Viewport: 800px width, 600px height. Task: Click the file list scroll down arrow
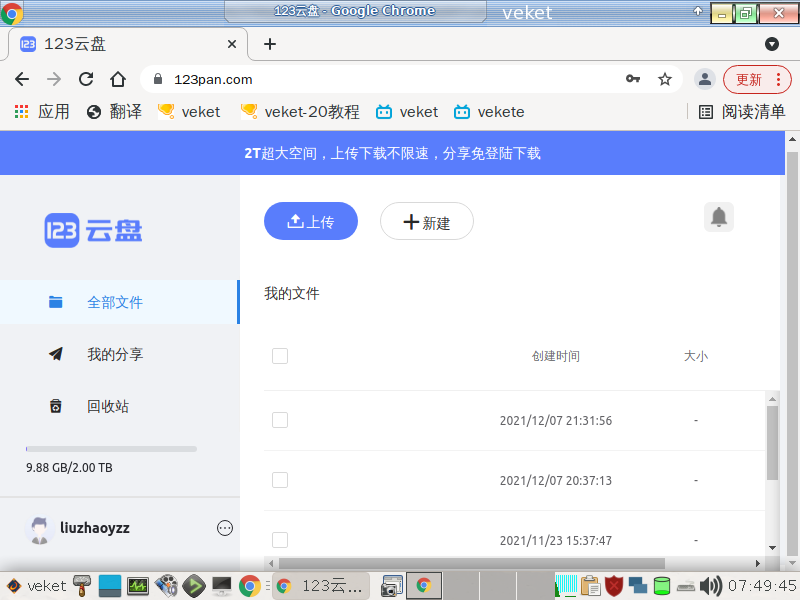pyautogui.click(x=772, y=548)
